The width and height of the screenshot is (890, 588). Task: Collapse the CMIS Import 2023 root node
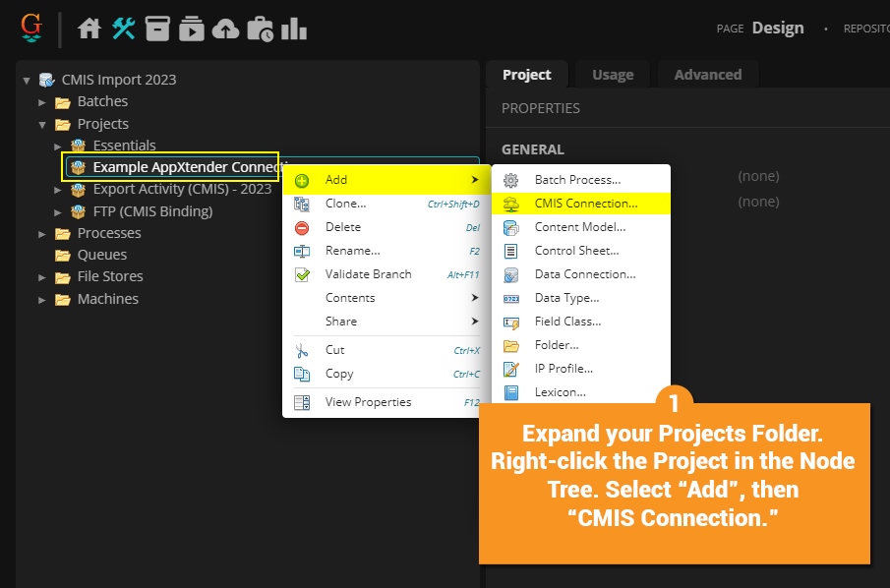pyautogui.click(x=27, y=81)
